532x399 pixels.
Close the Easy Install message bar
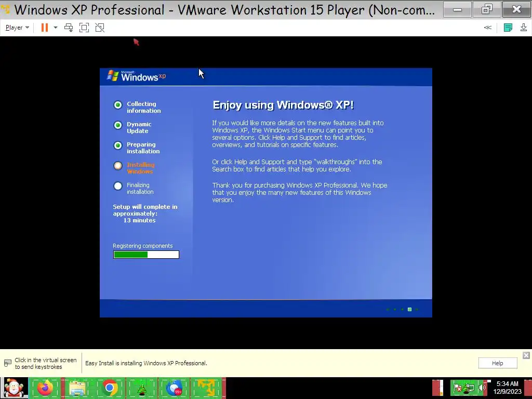526,355
